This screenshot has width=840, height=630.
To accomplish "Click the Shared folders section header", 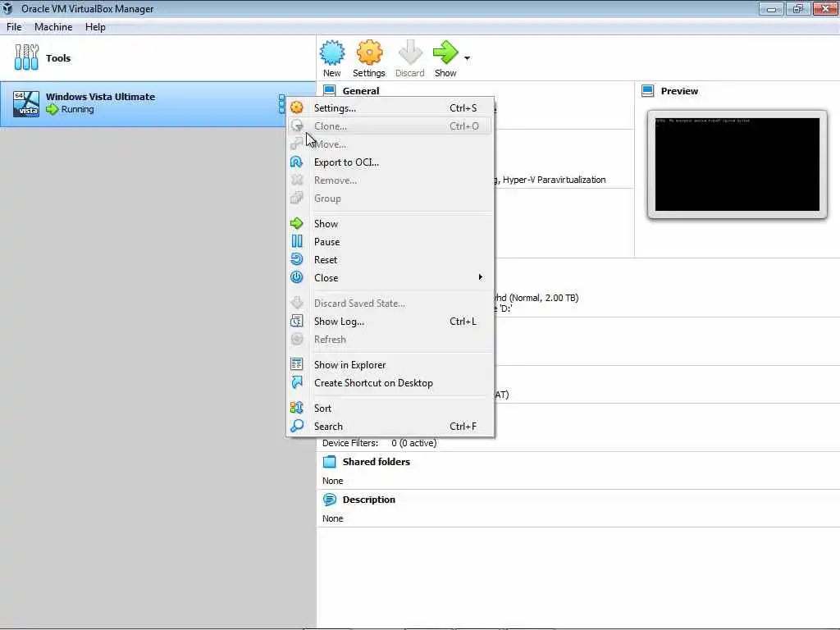I will [x=376, y=462].
